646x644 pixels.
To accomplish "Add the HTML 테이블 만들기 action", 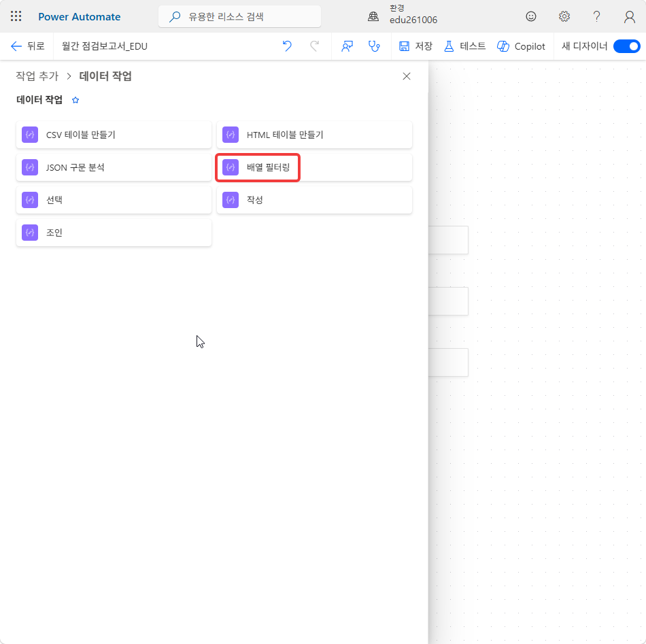I will click(314, 135).
